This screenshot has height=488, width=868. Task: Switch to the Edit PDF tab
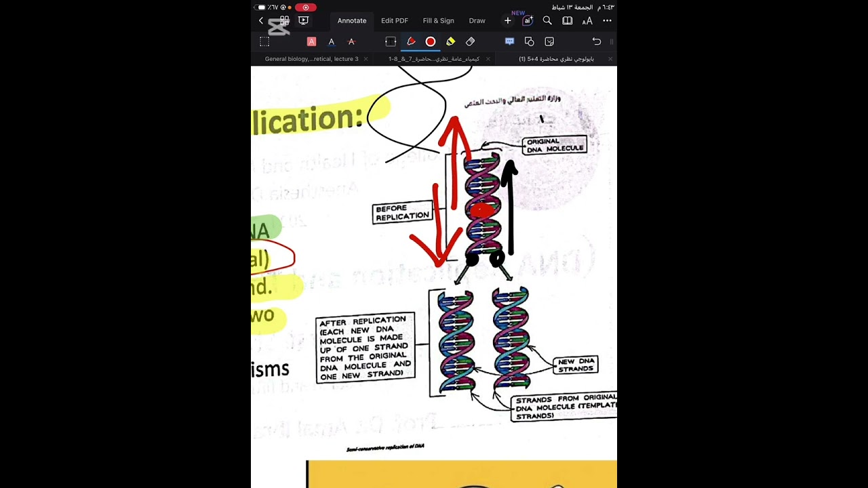(x=395, y=21)
